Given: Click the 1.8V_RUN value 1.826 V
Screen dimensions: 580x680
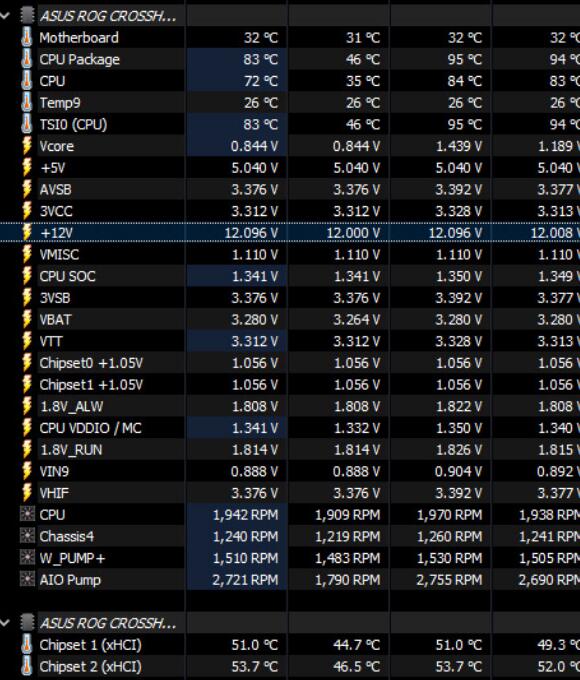Looking at the screenshot, I should tap(459, 450).
